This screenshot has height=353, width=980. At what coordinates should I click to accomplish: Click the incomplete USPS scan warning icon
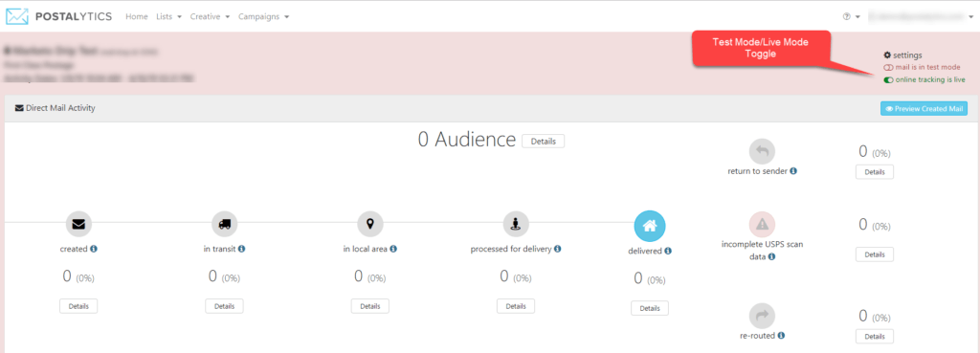[x=761, y=224]
